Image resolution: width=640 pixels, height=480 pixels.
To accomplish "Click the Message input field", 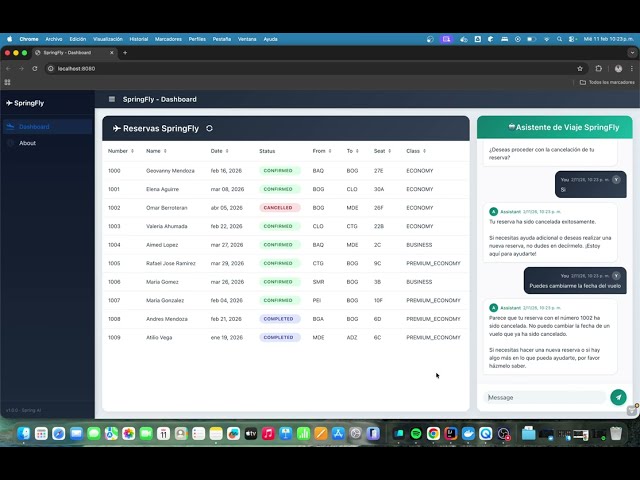I will (x=545, y=397).
